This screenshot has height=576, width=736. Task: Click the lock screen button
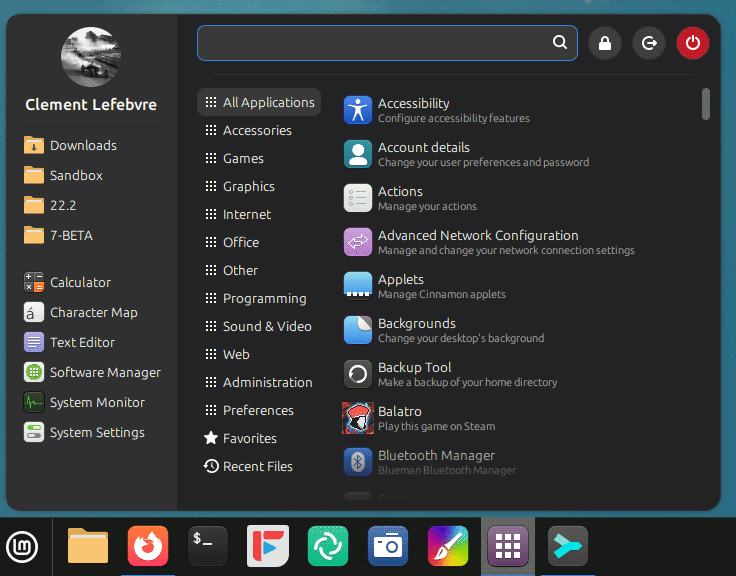point(605,43)
